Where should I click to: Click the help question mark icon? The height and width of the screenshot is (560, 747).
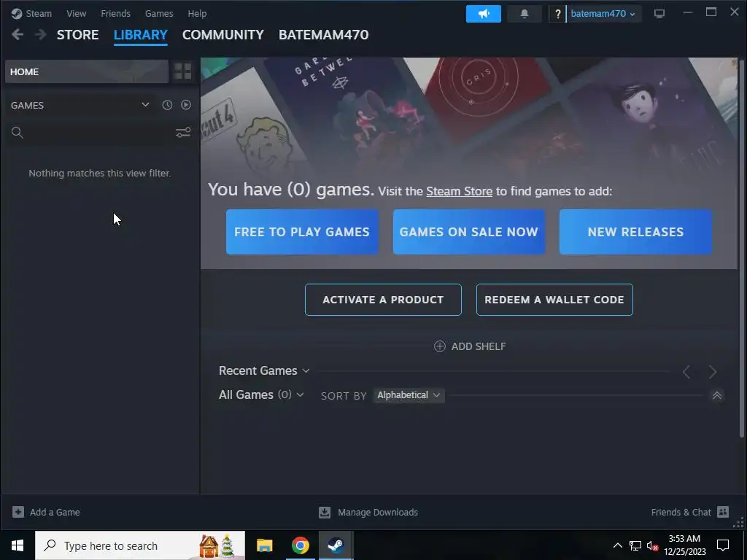(x=557, y=14)
